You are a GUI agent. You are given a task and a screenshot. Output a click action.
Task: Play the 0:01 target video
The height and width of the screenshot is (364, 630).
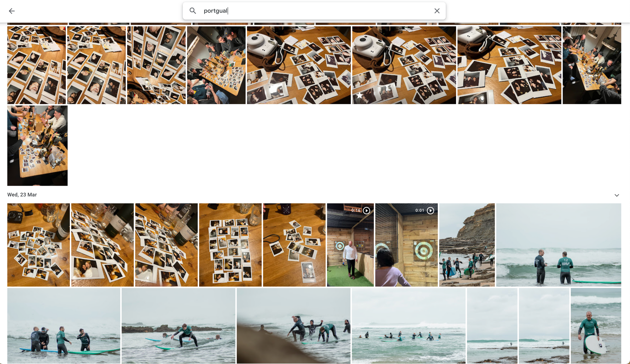point(430,210)
